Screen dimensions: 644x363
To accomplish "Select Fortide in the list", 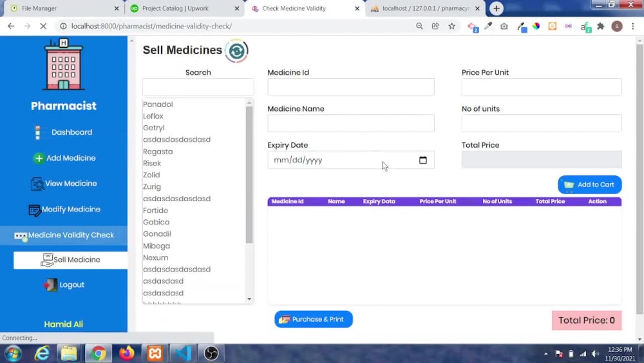I will coord(155,210).
